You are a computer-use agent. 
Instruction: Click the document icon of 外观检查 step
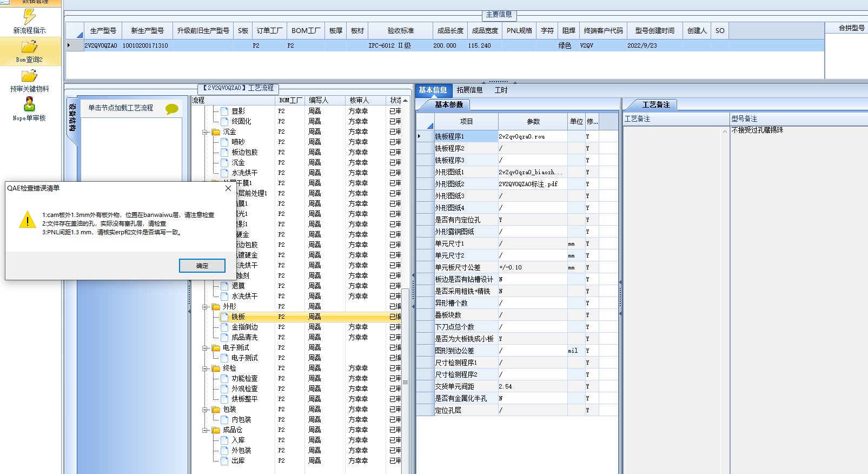[x=224, y=389]
